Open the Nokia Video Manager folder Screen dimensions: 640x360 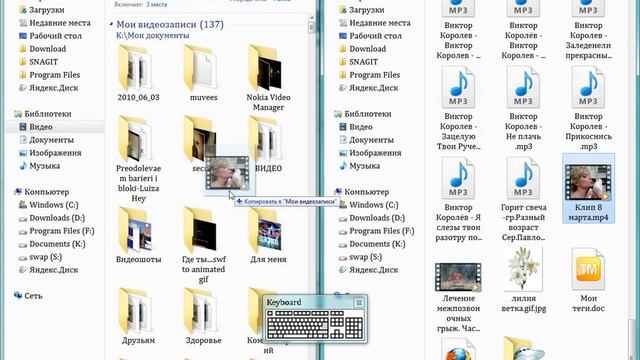[x=268, y=78]
